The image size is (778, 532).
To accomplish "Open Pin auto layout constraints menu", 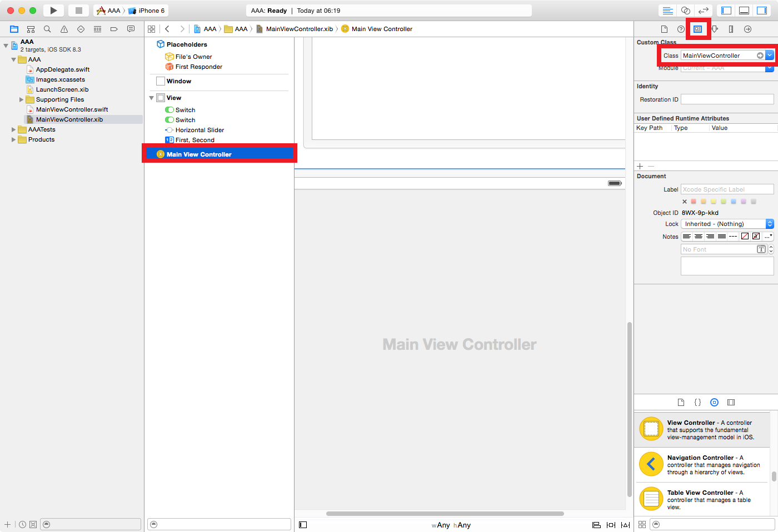I will tap(611, 525).
